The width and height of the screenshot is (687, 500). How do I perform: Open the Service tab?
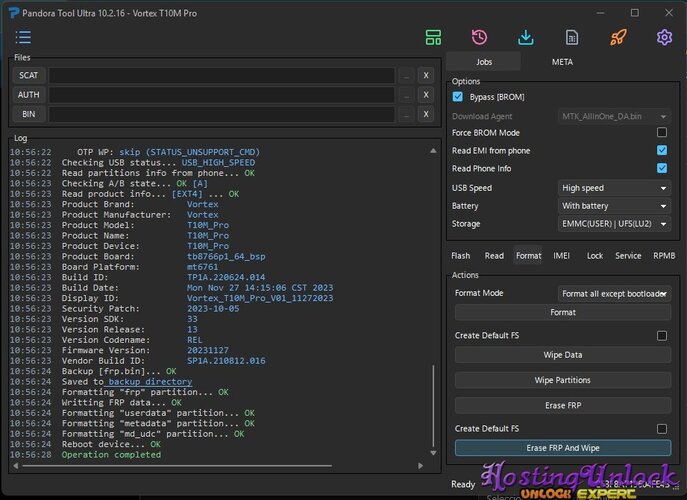click(628, 255)
